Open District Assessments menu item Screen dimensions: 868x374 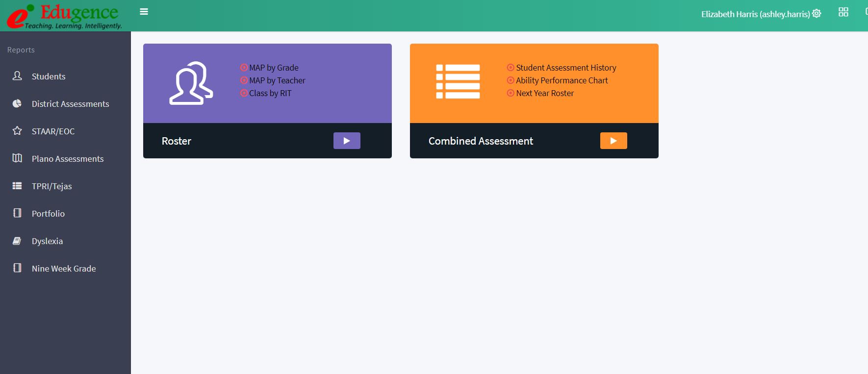coord(70,104)
